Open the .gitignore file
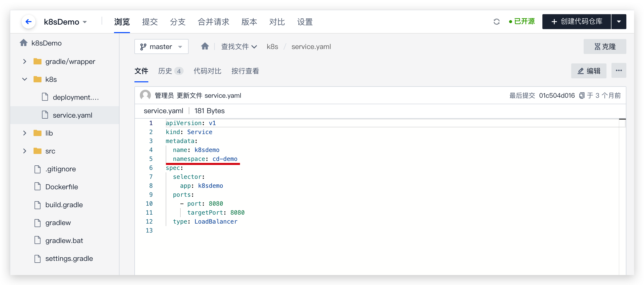Screen dimensions: 644x285 coord(61,169)
